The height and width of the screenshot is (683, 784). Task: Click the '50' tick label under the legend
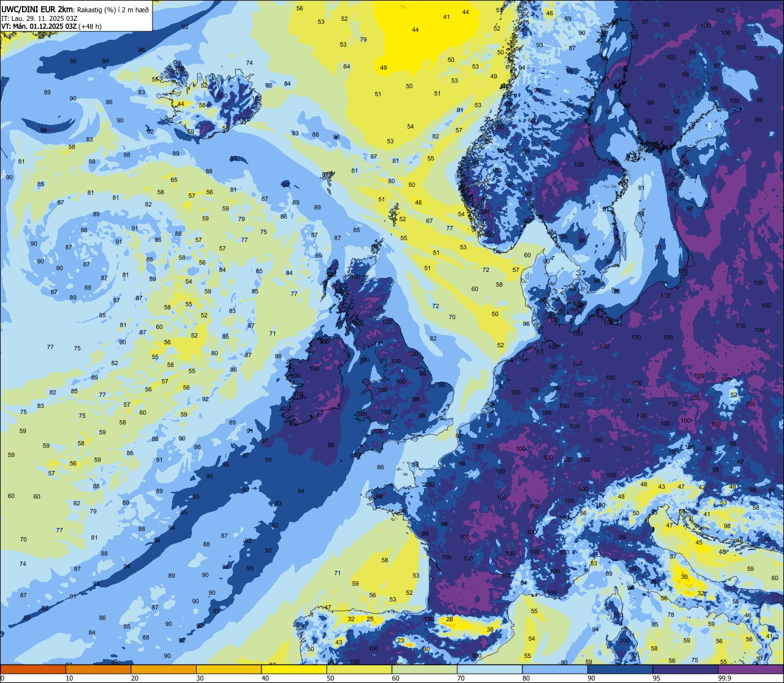click(x=330, y=678)
